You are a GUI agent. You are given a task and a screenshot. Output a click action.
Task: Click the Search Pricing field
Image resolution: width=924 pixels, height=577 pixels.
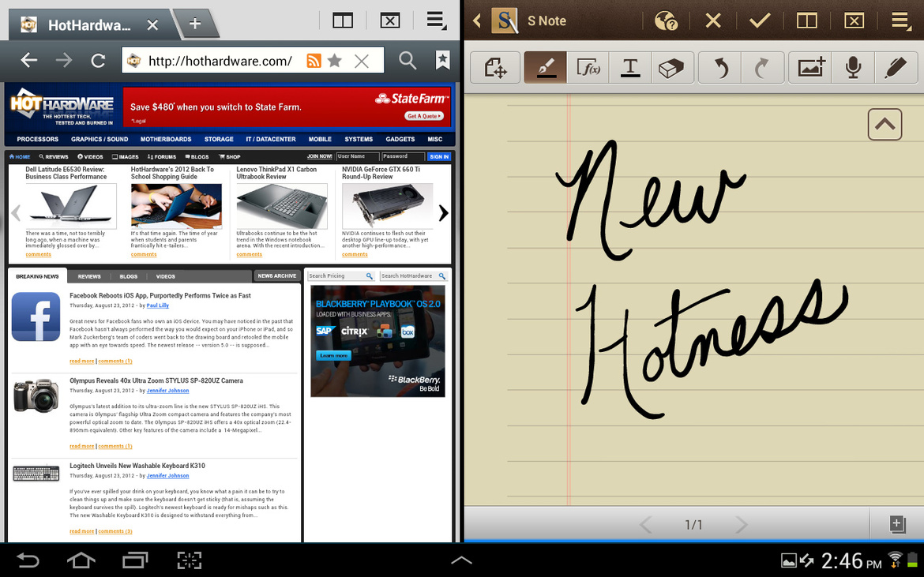(341, 275)
